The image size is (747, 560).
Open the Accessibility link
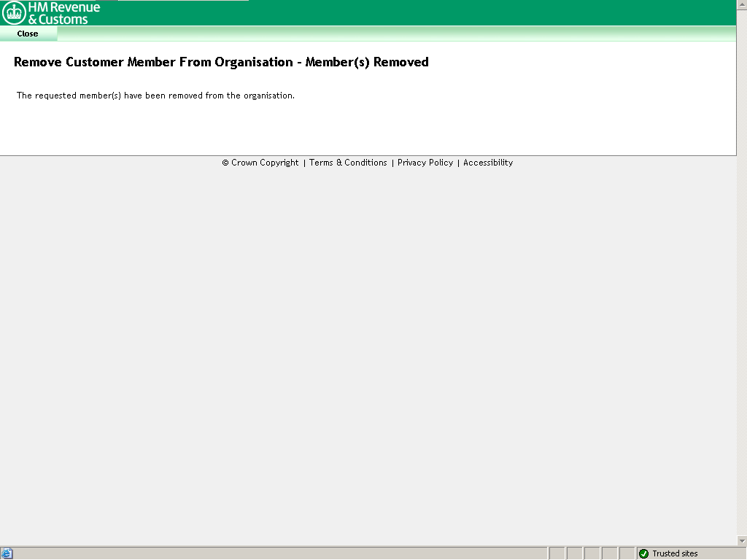tap(488, 163)
